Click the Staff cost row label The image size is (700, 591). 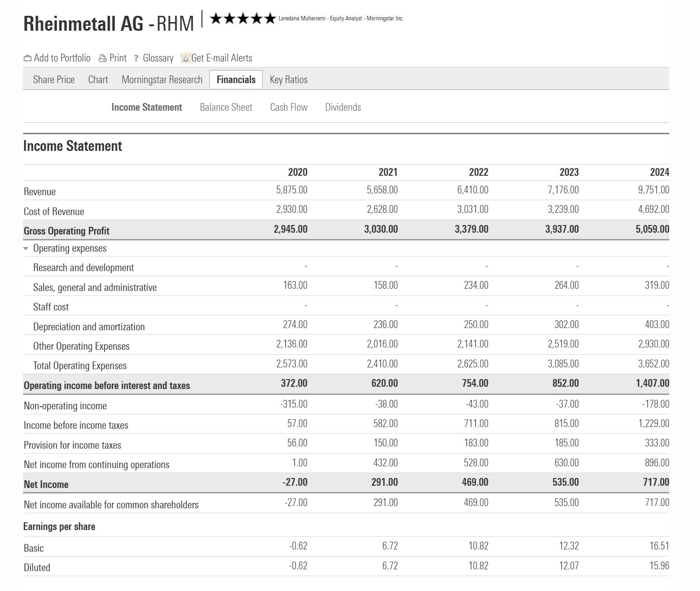pyautogui.click(x=51, y=307)
